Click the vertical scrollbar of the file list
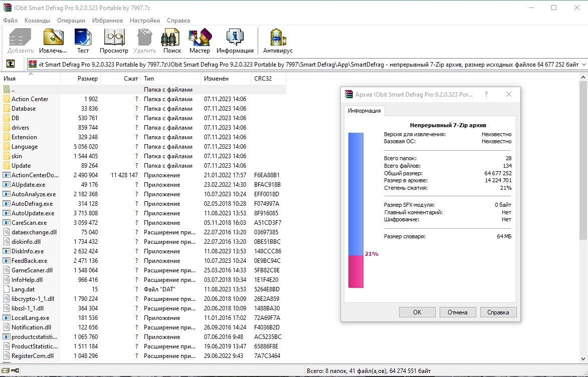Screen dimensions: 588x377 [583, 161]
